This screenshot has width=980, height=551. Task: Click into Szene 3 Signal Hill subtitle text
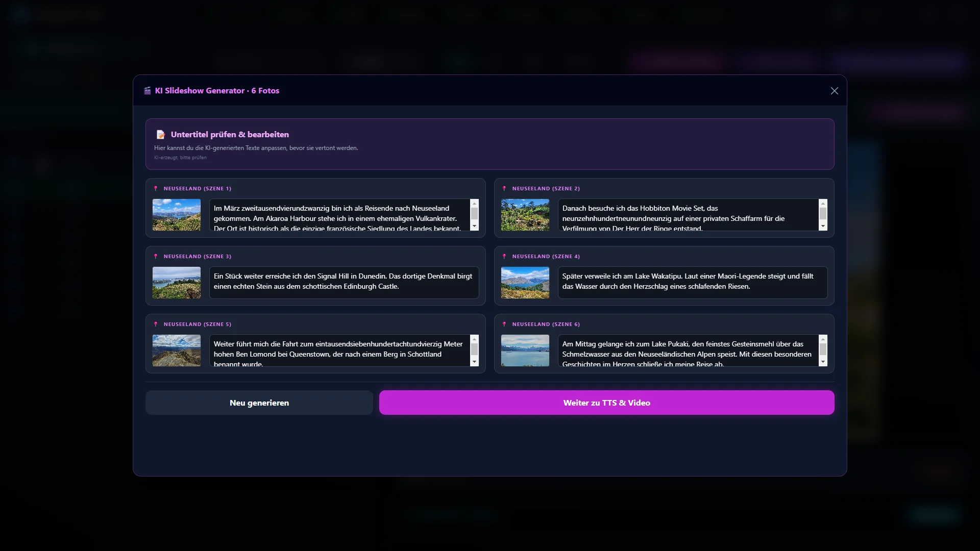344,283
